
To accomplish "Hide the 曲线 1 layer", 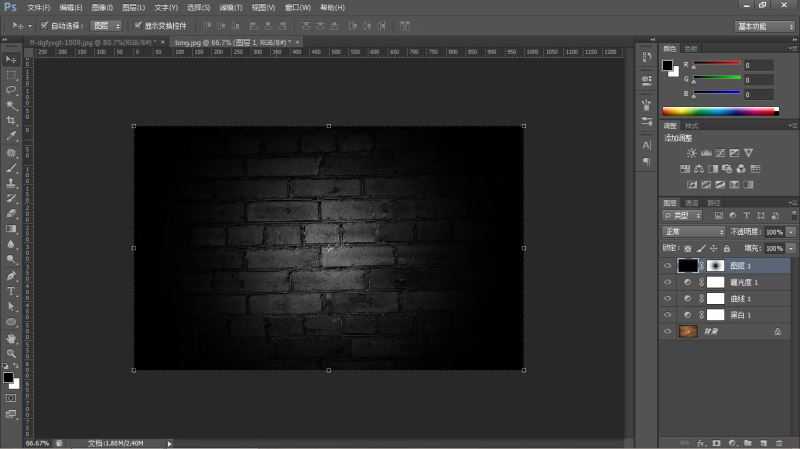I will point(667,299).
